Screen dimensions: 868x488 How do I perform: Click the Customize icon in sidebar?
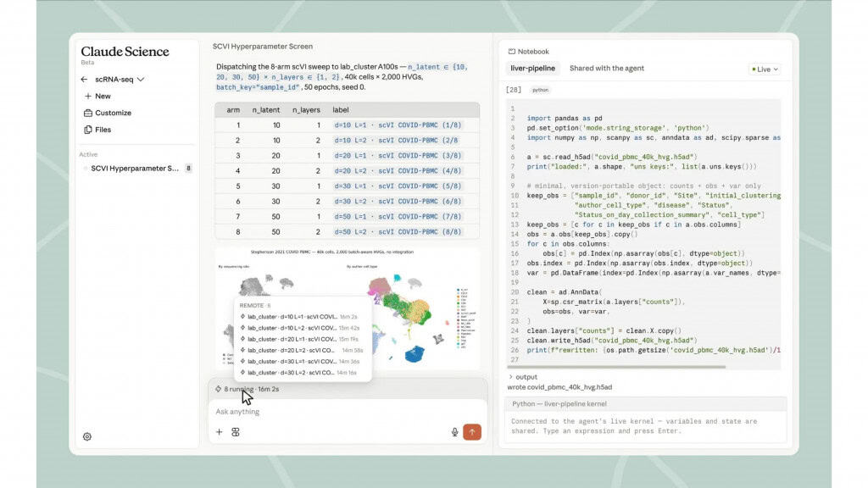(88, 113)
